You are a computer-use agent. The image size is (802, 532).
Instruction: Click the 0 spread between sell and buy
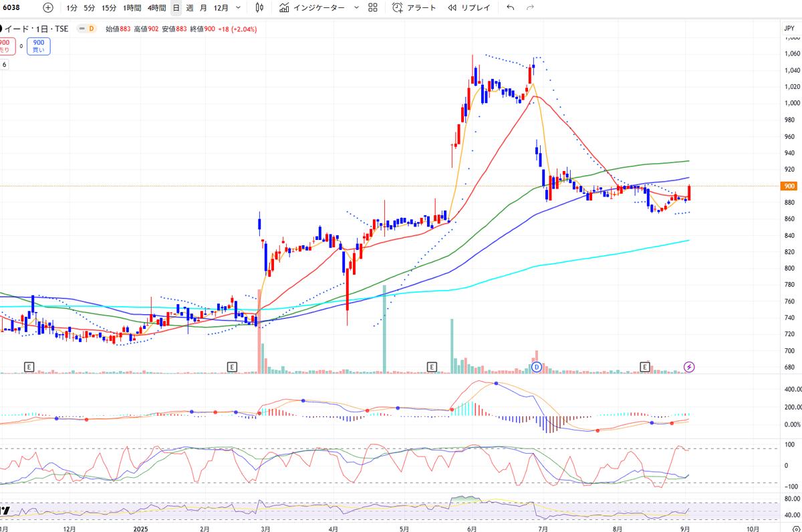click(21, 46)
